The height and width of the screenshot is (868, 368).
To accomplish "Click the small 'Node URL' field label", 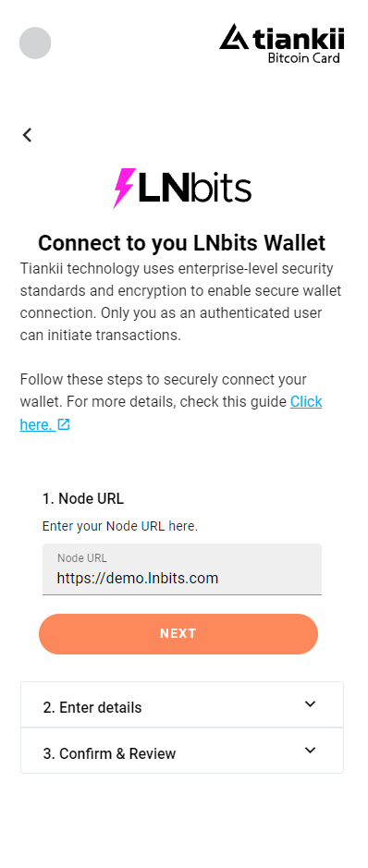I will 82,558.
